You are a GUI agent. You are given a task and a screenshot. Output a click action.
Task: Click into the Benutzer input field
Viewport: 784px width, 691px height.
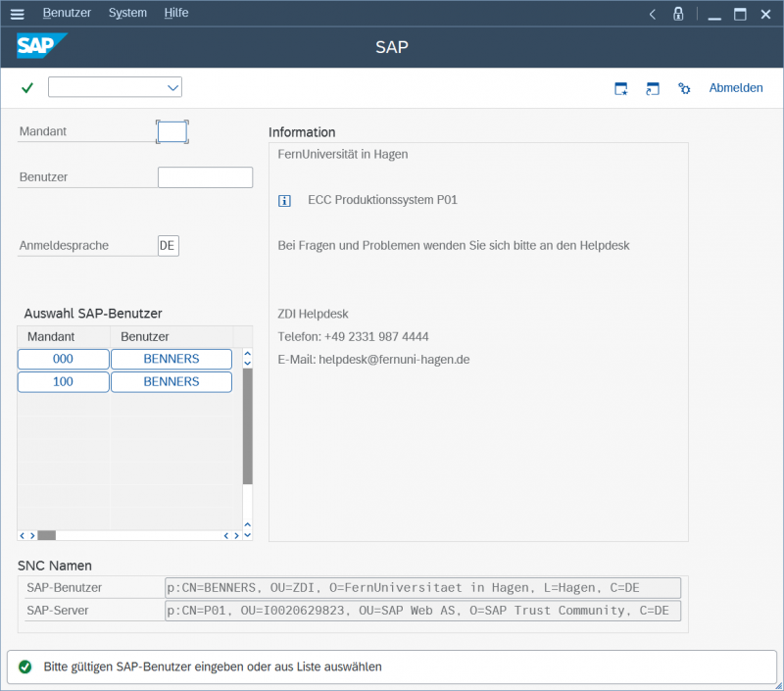pos(206,177)
